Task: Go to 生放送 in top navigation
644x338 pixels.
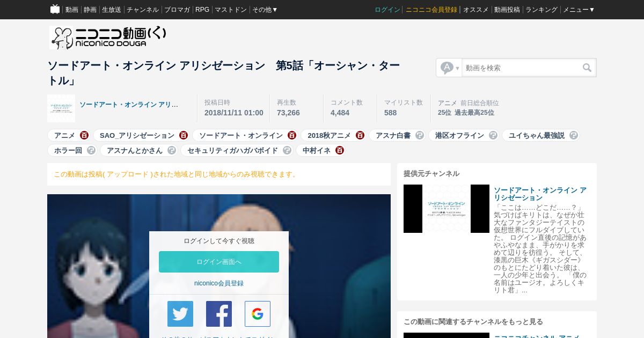Action: pos(112,10)
